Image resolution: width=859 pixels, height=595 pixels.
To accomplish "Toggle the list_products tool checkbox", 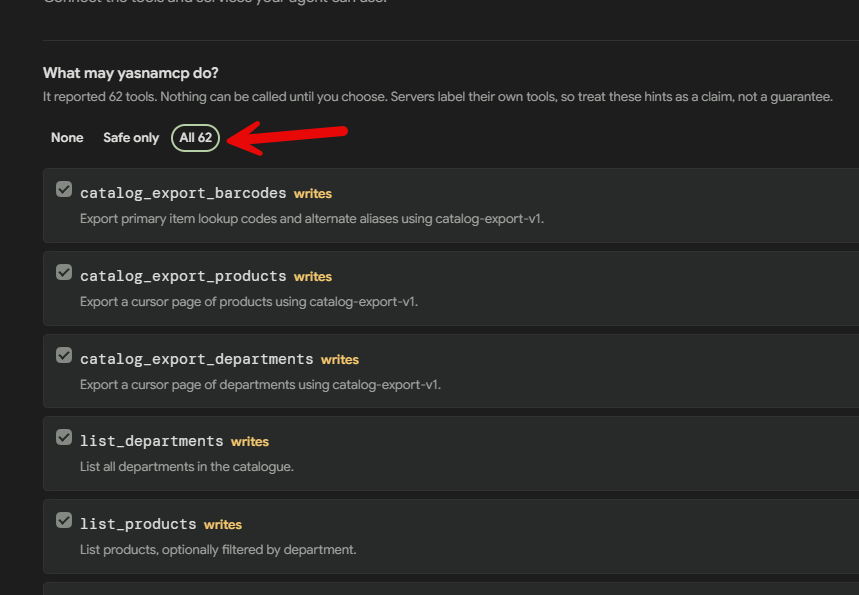I will (x=64, y=520).
